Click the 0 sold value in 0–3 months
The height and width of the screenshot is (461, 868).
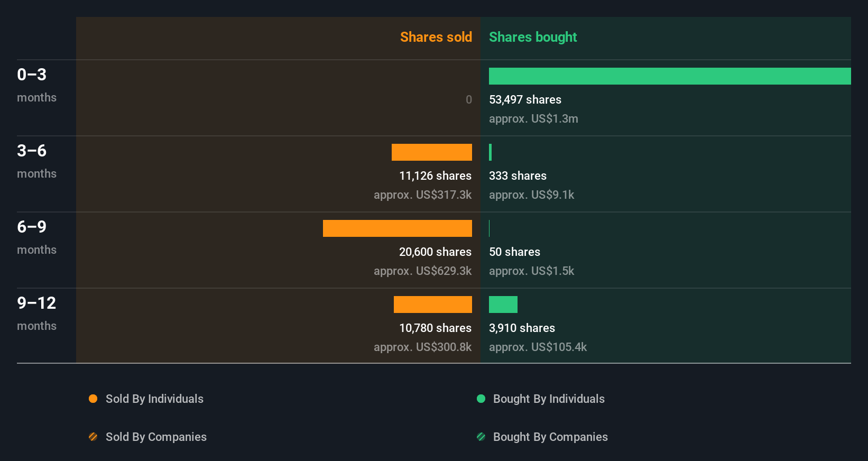pos(468,99)
